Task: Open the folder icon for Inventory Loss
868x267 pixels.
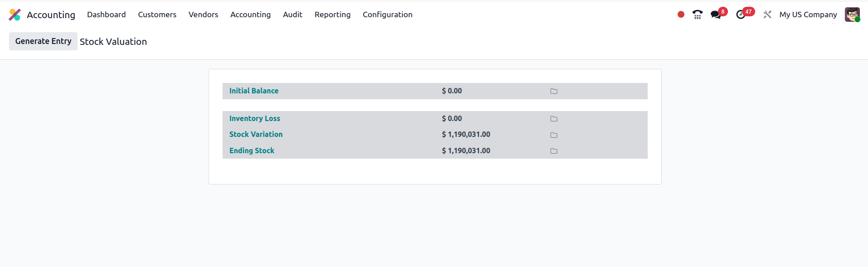Action: (x=553, y=119)
